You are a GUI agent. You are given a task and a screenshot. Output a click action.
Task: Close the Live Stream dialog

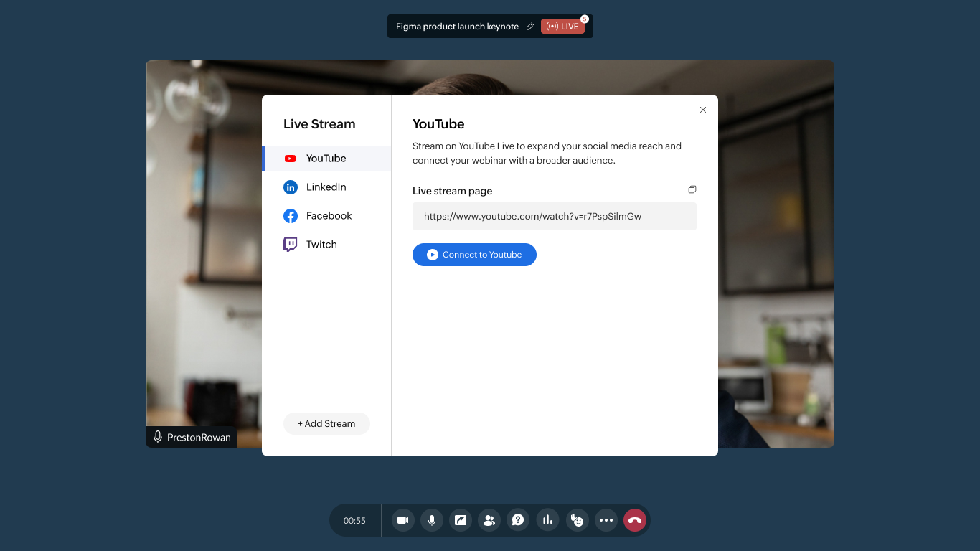(x=703, y=110)
